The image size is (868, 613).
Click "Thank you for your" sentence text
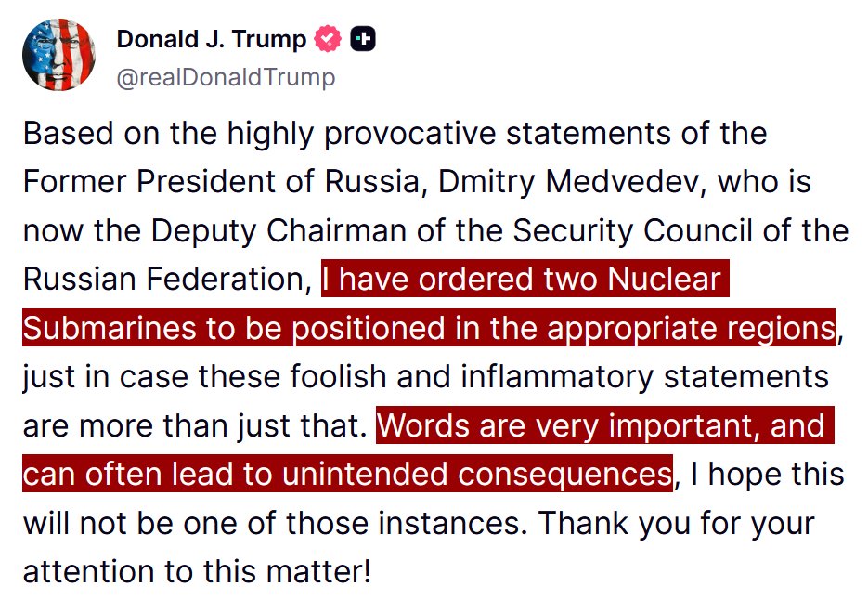(x=677, y=522)
